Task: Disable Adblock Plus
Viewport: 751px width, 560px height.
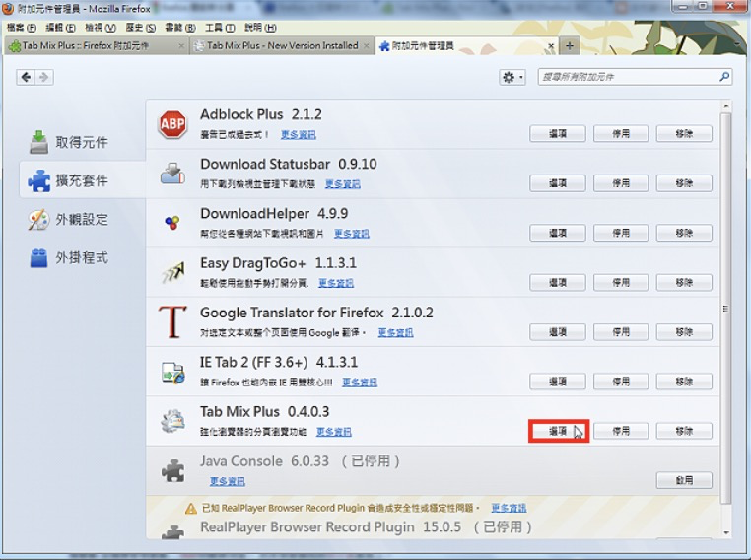Action: tap(621, 134)
